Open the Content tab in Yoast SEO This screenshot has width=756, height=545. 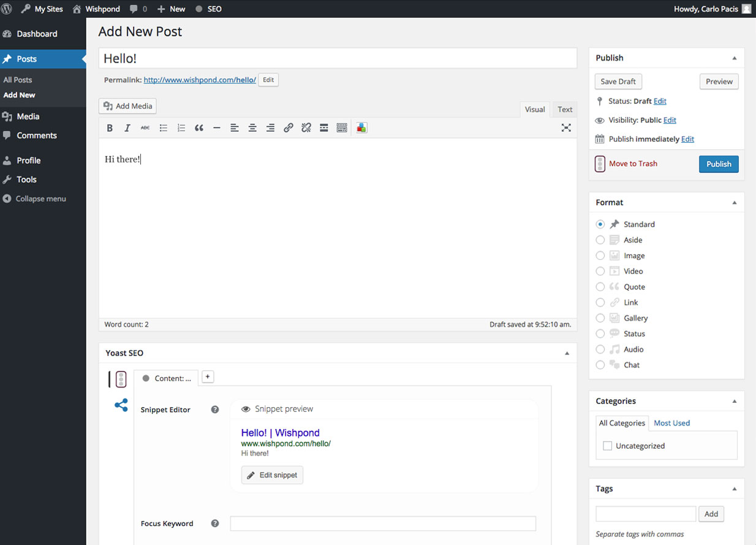coord(166,378)
